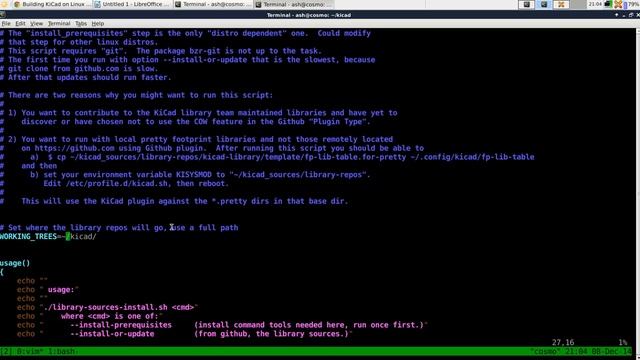Open the Tabs menu
The image size is (640, 360).
pos(81,24)
